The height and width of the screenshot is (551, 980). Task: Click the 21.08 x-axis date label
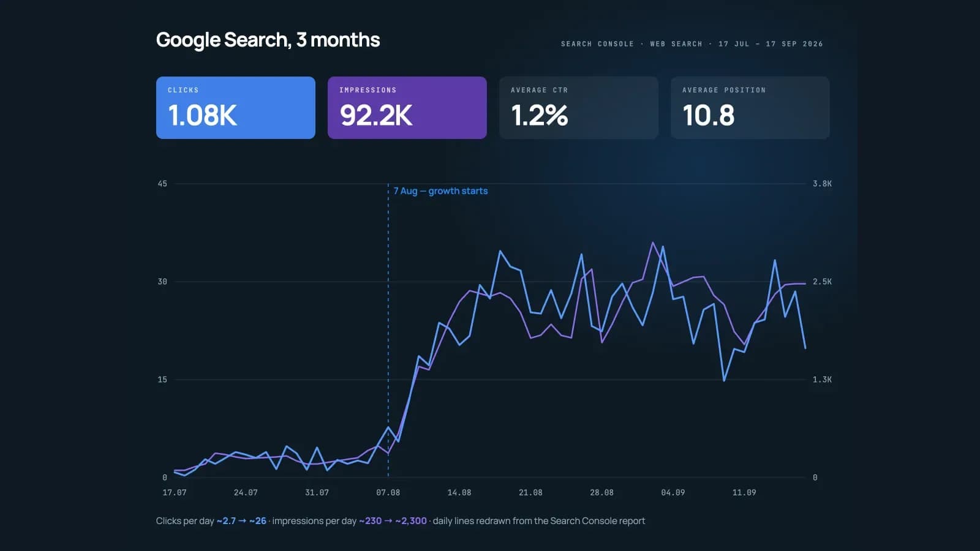(530, 493)
